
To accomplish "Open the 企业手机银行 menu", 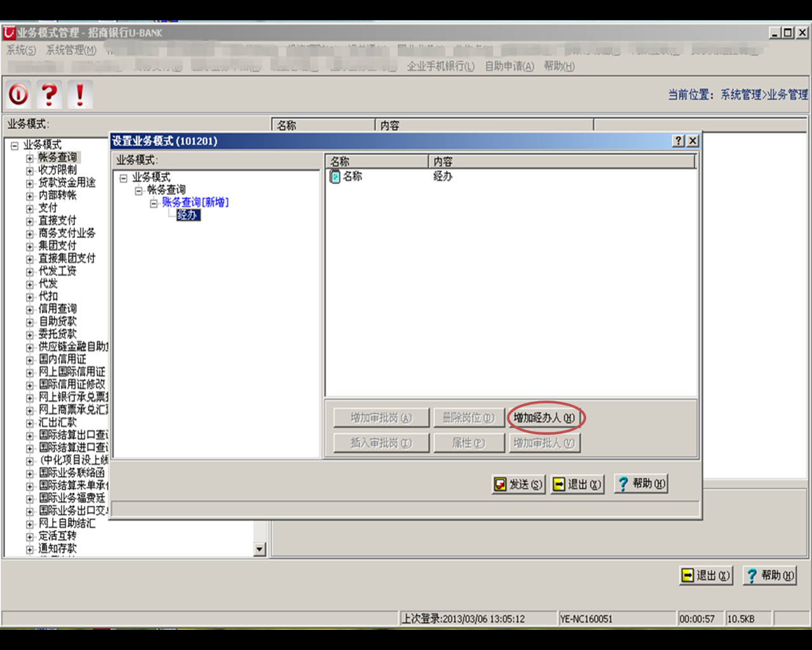I will pos(441,66).
